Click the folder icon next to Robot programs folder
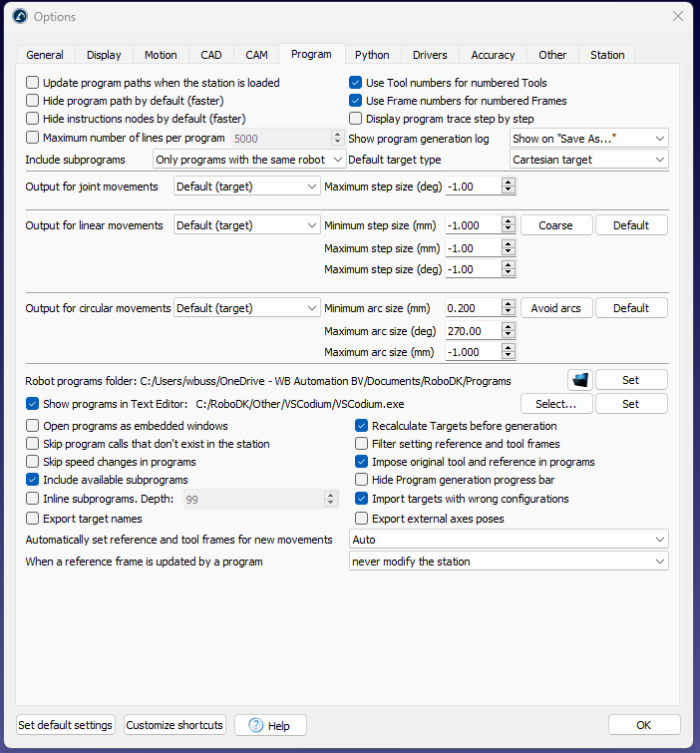 click(x=580, y=380)
